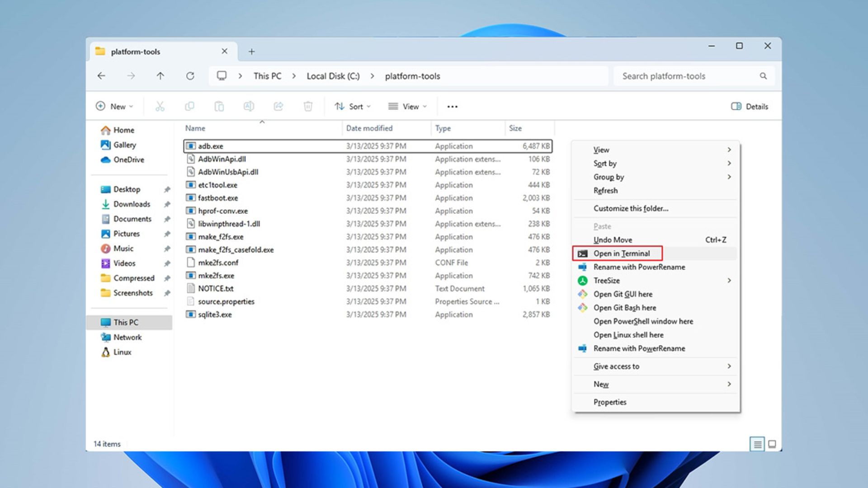Click This PC in the breadcrumb
Image resolution: width=868 pixels, height=488 pixels.
click(x=267, y=76)
